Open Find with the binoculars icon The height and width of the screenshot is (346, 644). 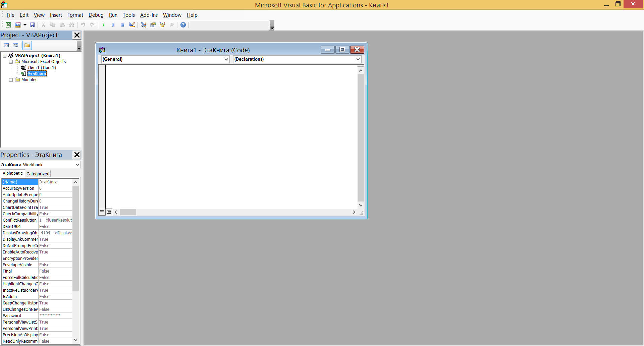pos(71,25)
